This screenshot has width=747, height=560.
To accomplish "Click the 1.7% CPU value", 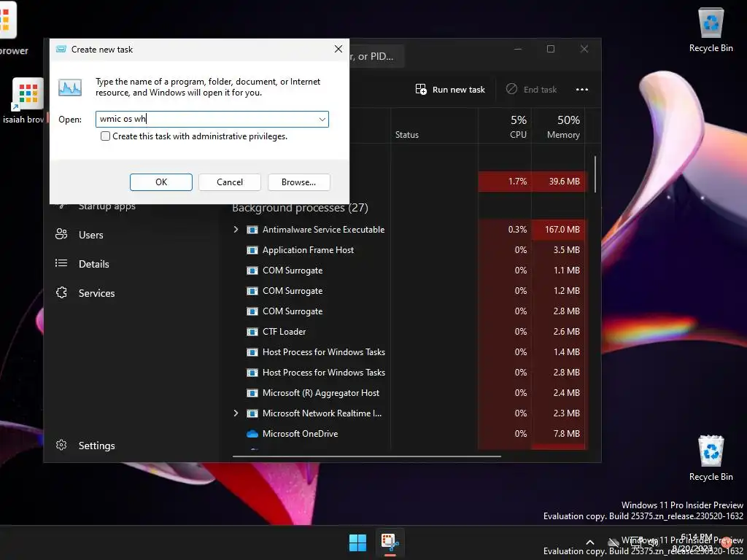I will 517,182.
